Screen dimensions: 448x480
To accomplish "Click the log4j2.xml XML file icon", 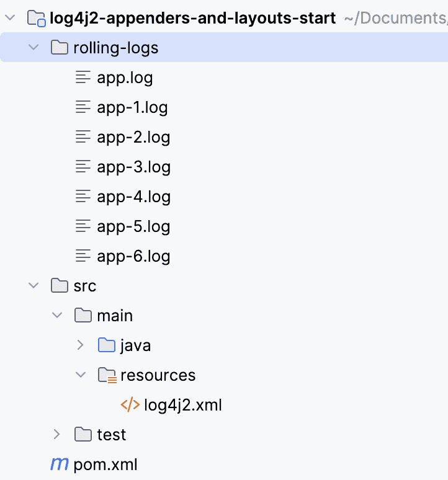I will (130, 405).
